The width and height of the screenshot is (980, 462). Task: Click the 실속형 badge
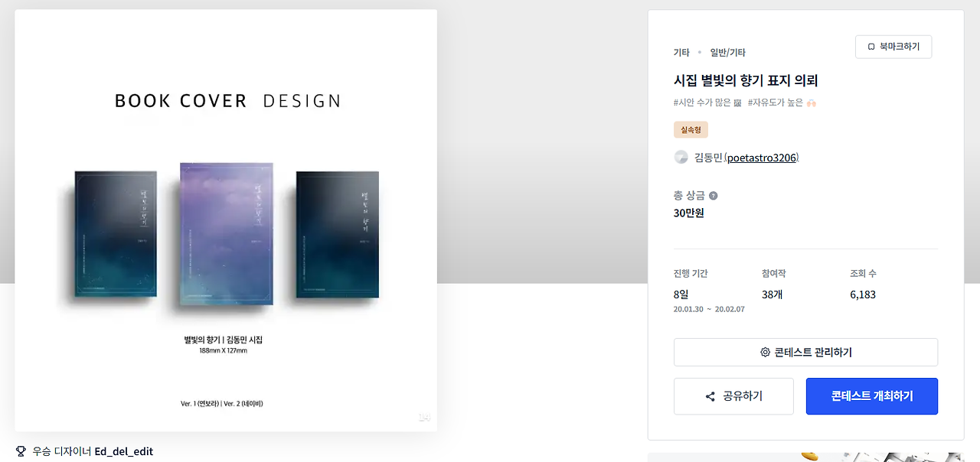[x=691, y=129]
